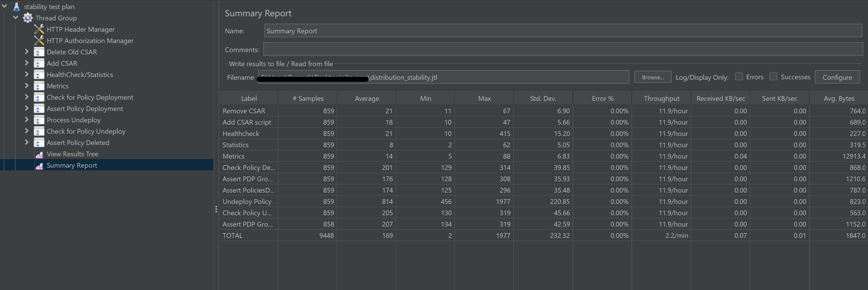
Task: Open the Configure button
Action: (x=837, y=77)
